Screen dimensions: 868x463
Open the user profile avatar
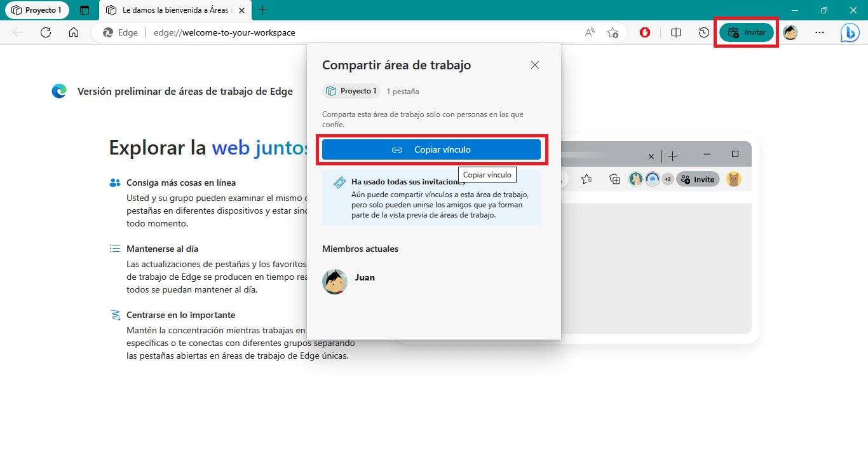pos(790,32)
